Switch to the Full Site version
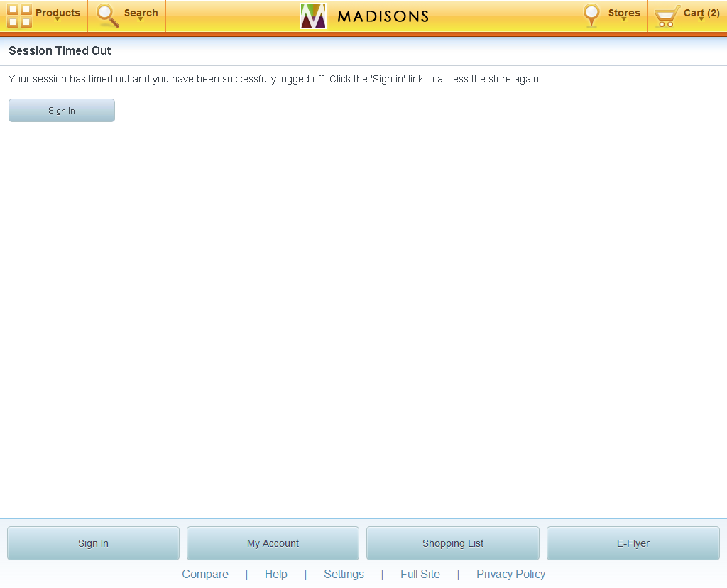Screen dimensions: 727x588 420,574
